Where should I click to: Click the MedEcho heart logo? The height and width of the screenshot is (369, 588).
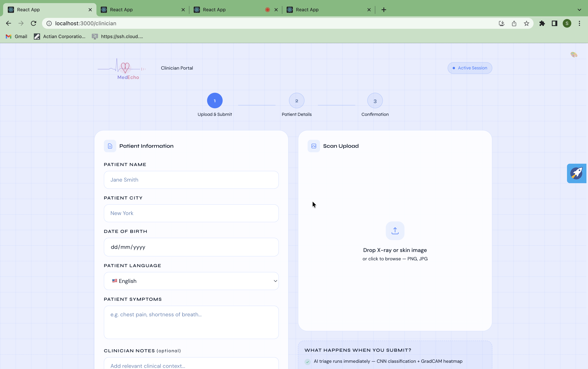coord(125,68)
